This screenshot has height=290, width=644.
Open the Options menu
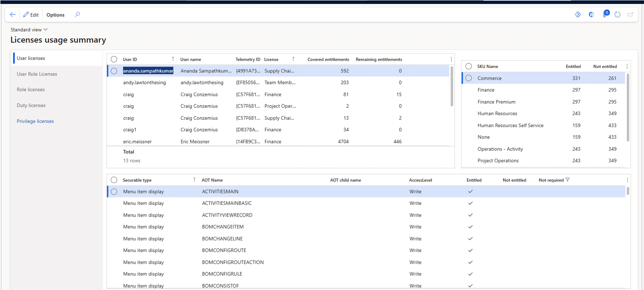tap(55, 15)
